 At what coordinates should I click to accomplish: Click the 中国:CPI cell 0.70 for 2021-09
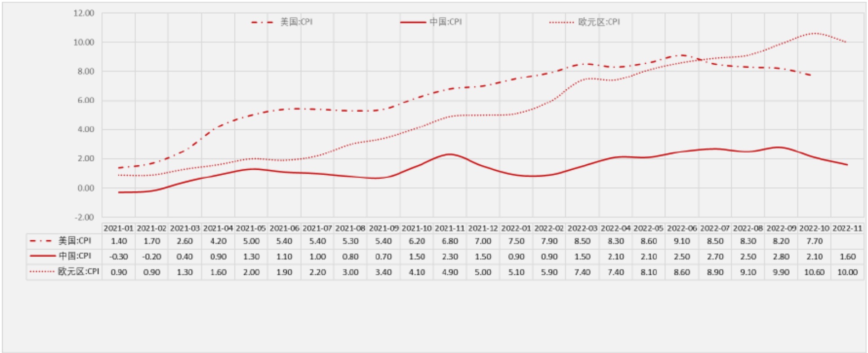point(384,257)
